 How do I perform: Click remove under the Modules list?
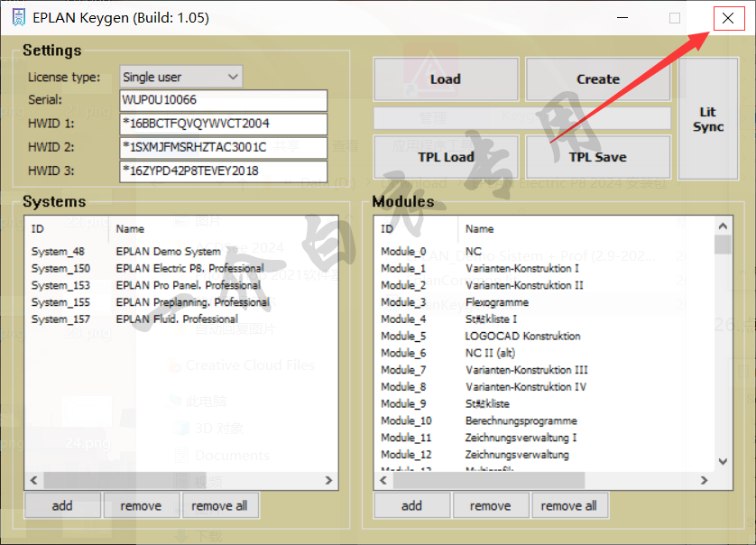pos(491,505)
